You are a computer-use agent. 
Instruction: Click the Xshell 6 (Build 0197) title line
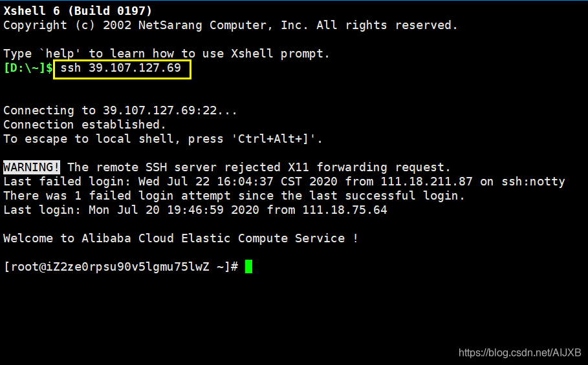(78, 11)
